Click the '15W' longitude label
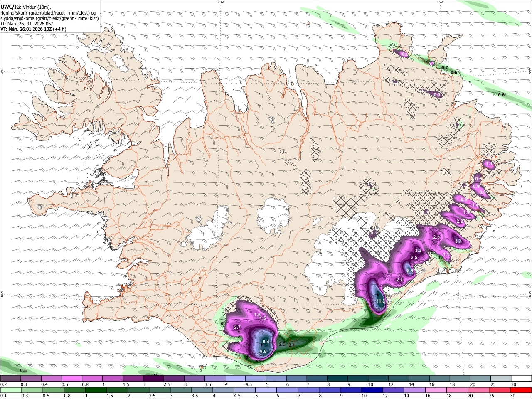Image resolution: width=532 pixels, height=399 pixels. coord(440,2)
